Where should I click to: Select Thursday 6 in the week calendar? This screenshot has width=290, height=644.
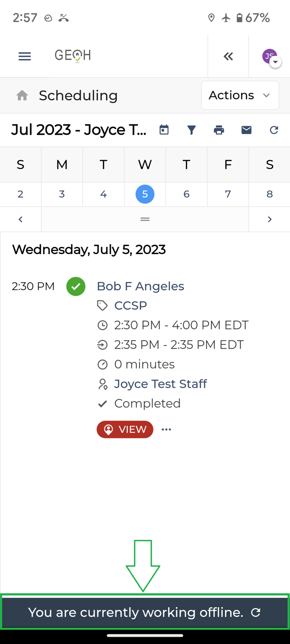[186, 194]
